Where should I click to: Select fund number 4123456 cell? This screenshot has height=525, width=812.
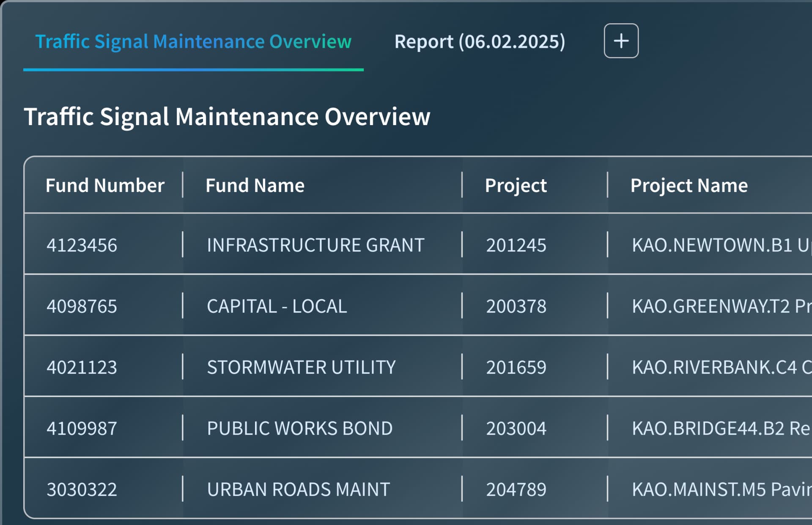[82, 245]
